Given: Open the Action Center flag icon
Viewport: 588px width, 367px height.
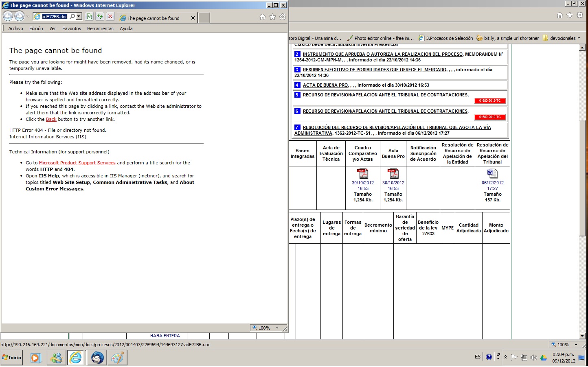Looking at the screenshot, I should click(514, 358).
